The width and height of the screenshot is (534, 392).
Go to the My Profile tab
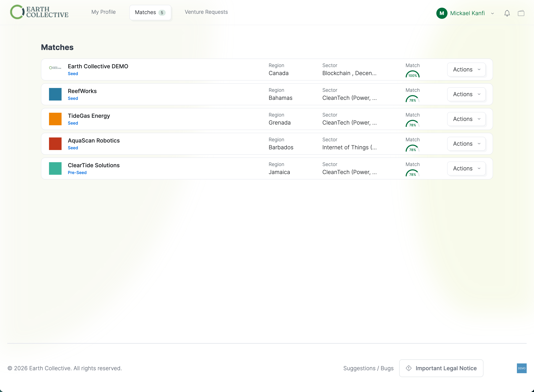[104, 12]
